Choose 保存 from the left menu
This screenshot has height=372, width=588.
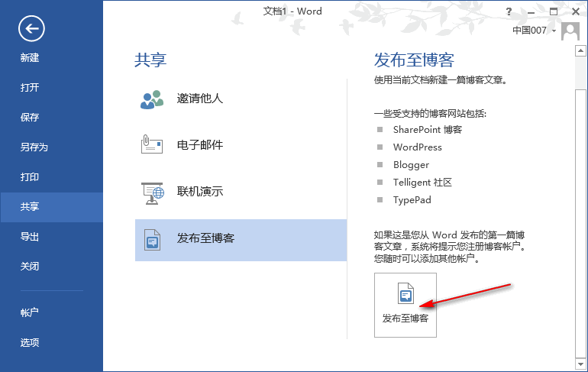point(30,118)
